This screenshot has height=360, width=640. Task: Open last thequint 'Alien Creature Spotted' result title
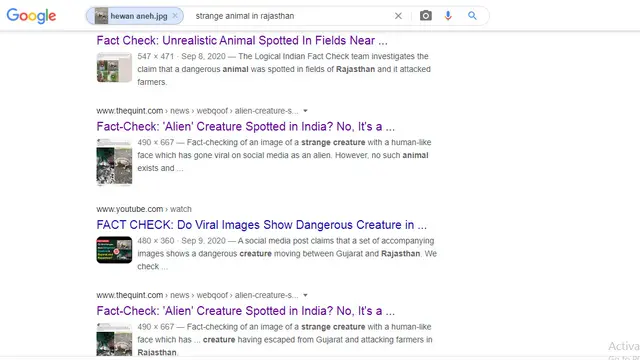(x=246, y=311)
